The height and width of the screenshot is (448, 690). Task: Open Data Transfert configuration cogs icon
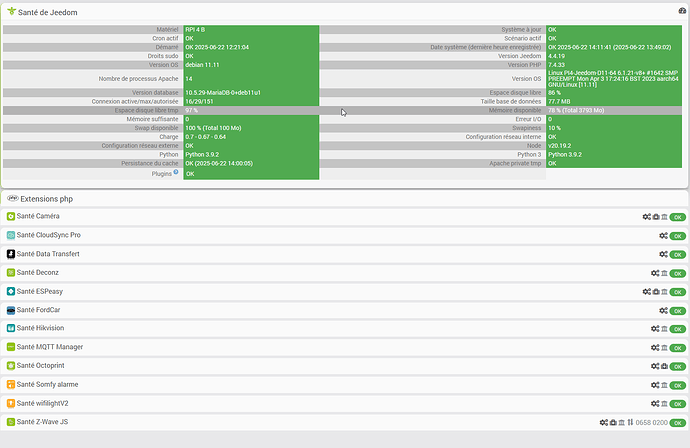click(x=664, y=254)
